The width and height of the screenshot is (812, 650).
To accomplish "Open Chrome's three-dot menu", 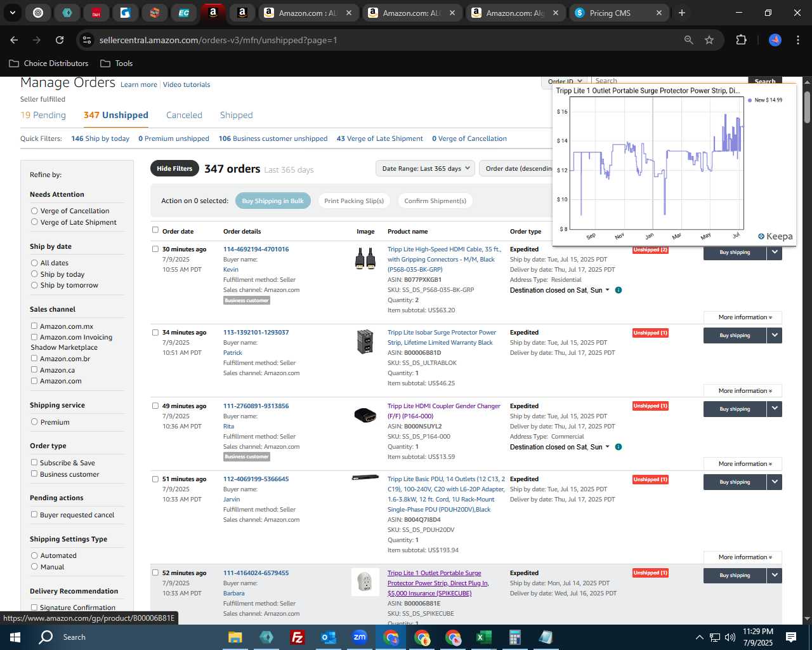I will click(797, 40).
